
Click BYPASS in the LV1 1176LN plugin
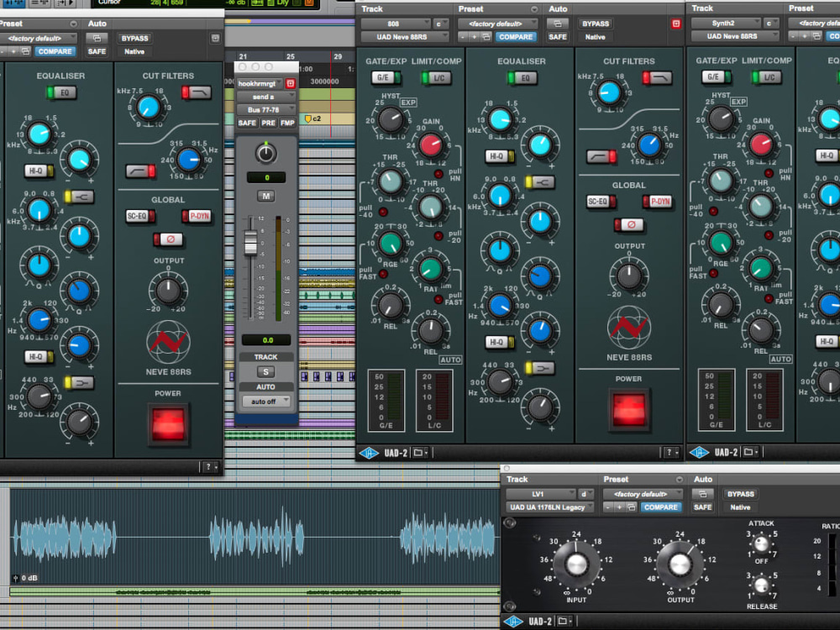pos(740,494)
